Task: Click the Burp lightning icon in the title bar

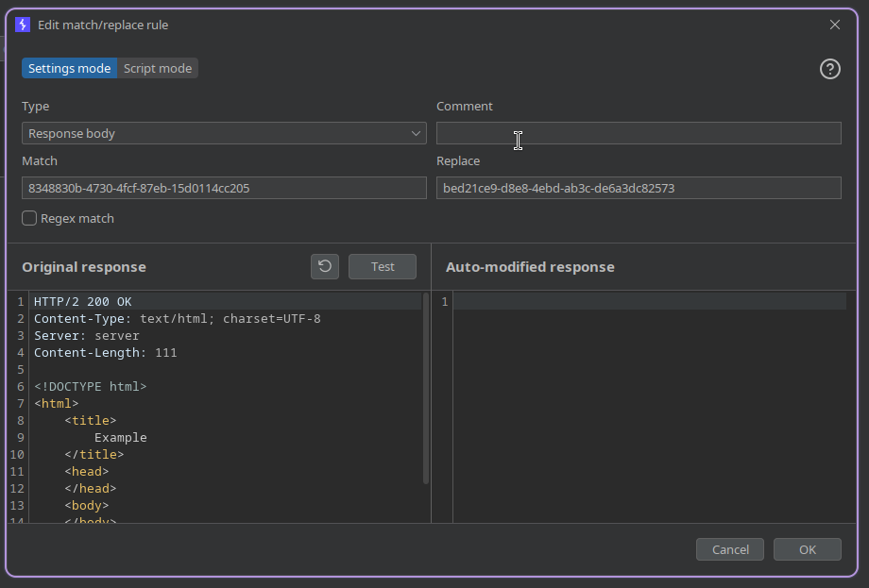Action: click(x=23, y=25)
